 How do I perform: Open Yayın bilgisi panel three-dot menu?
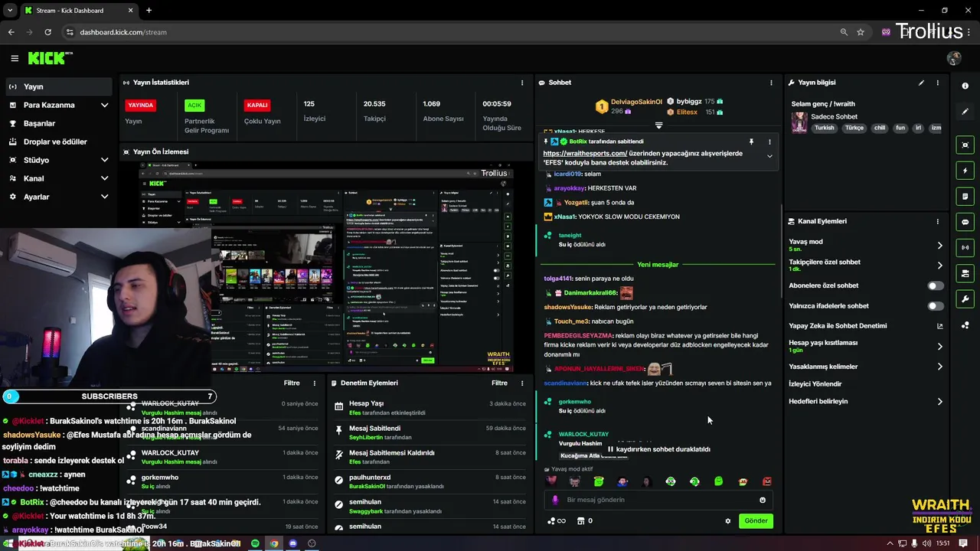tap(938, 83)
